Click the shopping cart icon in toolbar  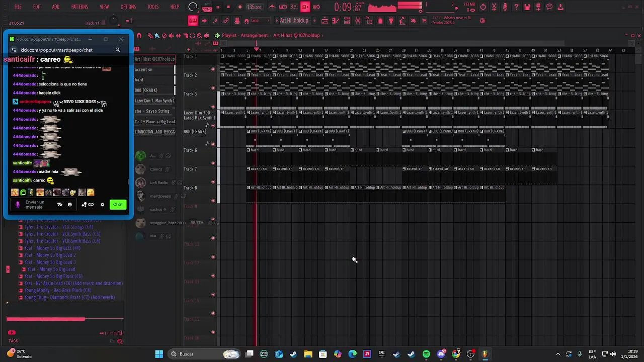[x=424, y=21]
